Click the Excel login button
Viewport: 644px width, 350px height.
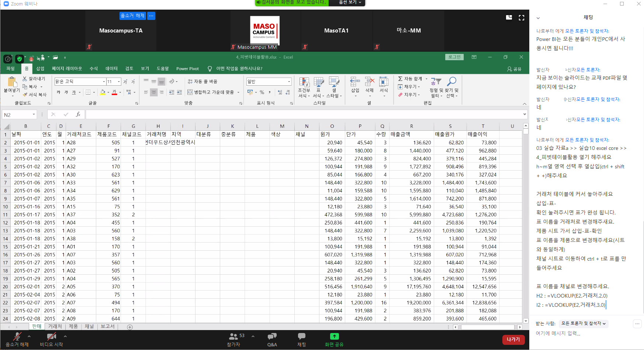tap(454, 57)
